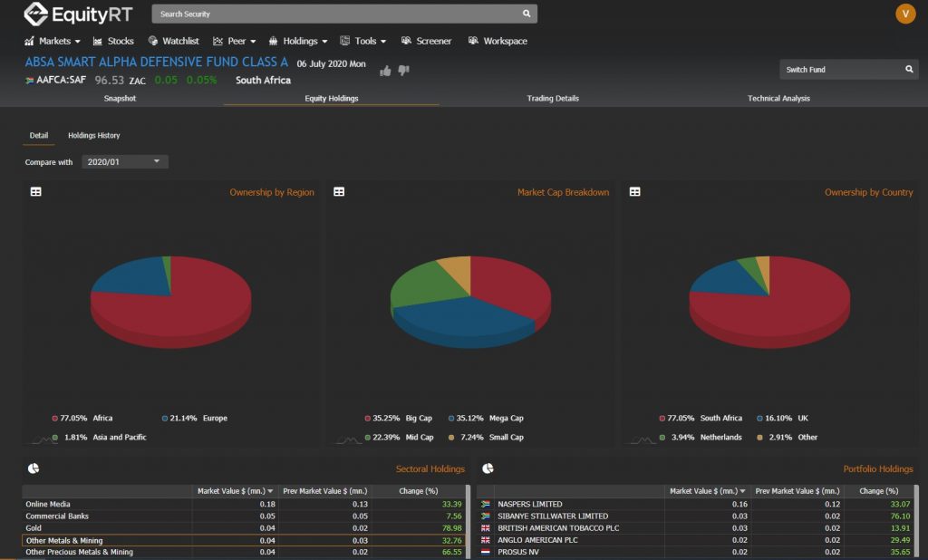The image size is (928, 560).
Task: Expand the Compare with 2020/01 dropdown
Action: 125,161
